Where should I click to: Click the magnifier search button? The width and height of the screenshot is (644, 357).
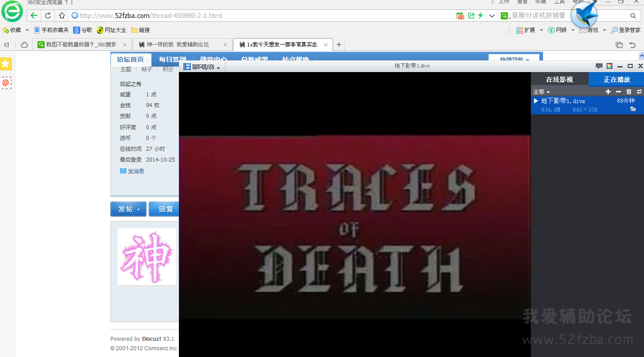633,16
